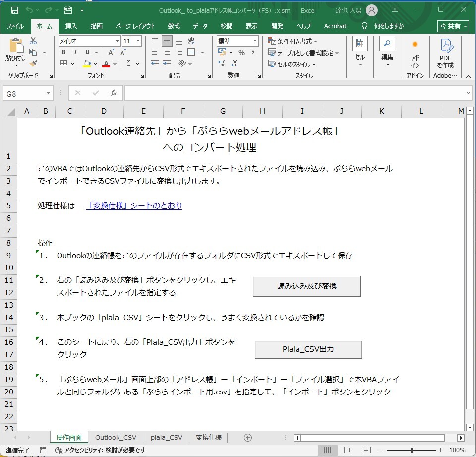Screen dimensions: 476x457
Task: Click the Create PDF Acrobat icon
Action: [x=445, y=54]
